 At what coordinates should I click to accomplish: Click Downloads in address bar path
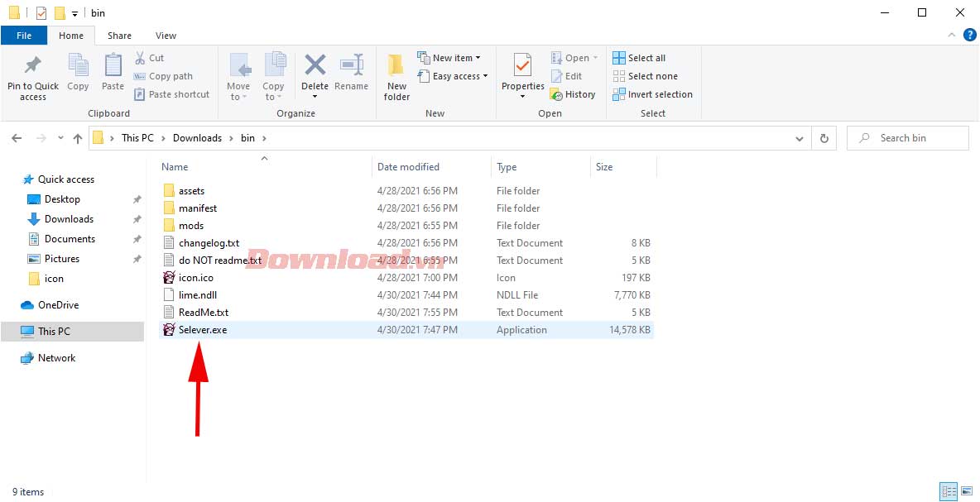click(198, 138)
